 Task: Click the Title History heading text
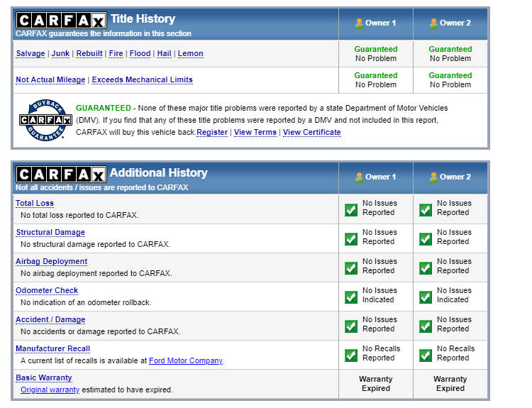click(x=143, y=19)
